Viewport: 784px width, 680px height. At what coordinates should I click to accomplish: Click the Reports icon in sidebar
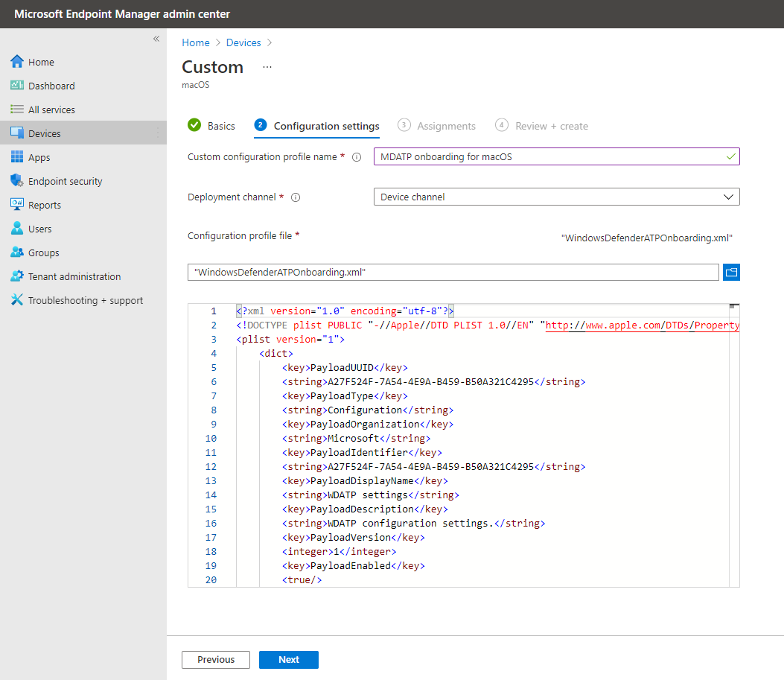pos(17,205)
